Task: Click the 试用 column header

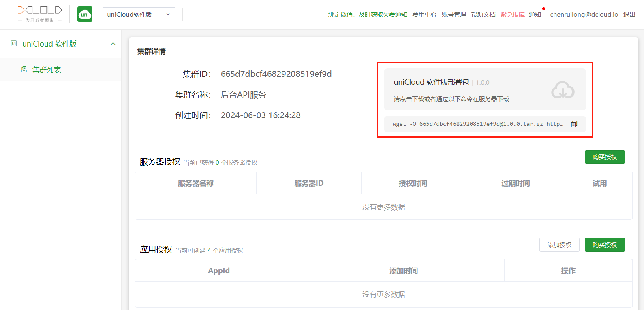Action: (x=600, y=183)
